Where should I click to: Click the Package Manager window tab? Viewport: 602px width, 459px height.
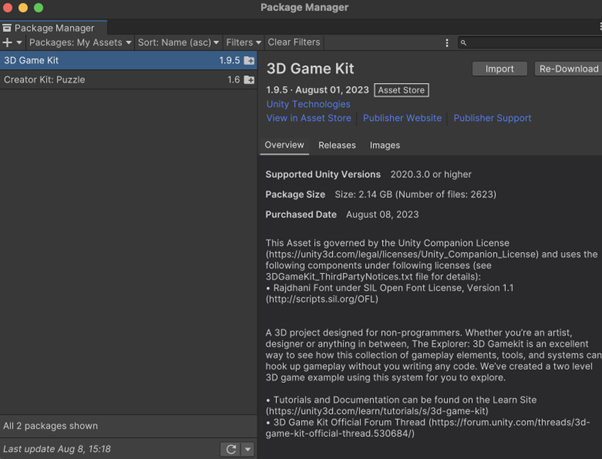click(54, 28)
